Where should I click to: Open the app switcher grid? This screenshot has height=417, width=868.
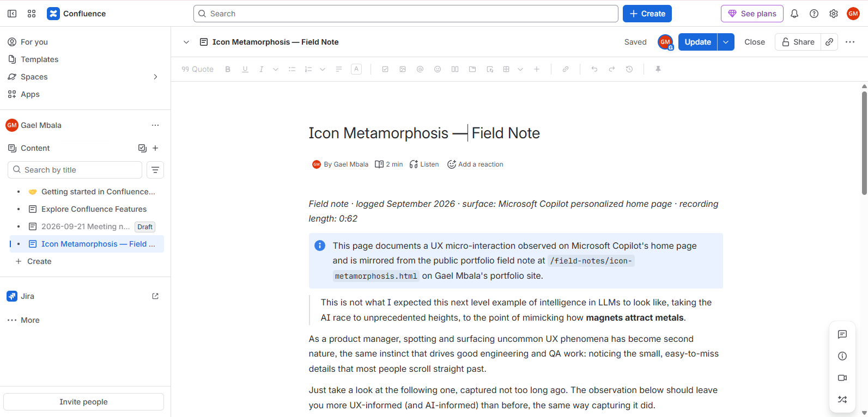tap(32, 14)
